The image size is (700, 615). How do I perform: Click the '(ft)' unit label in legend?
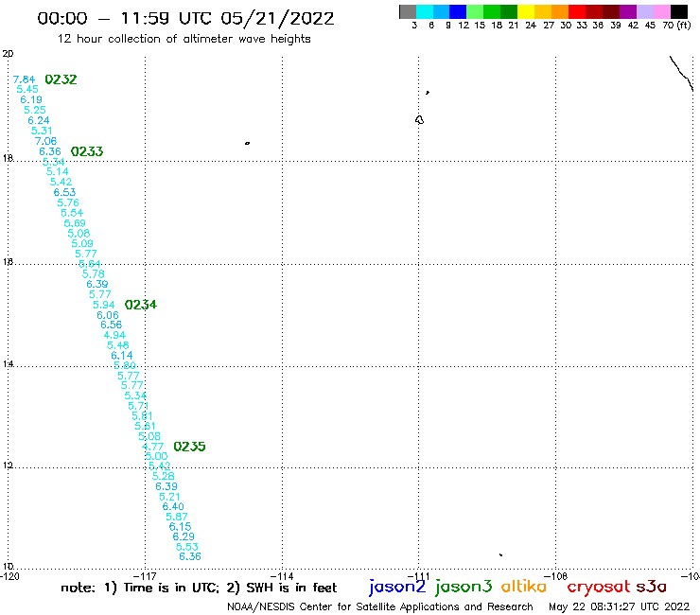(684, 25)
